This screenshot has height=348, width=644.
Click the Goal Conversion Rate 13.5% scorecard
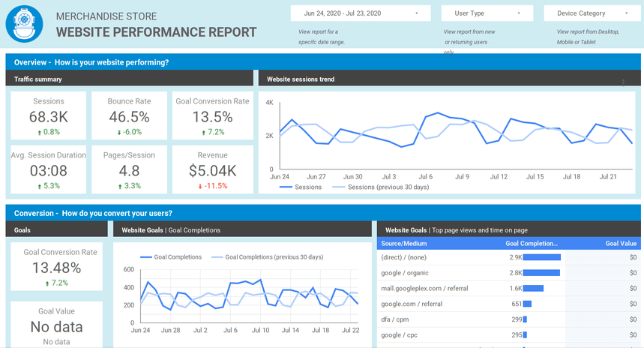tap(212, 112)
